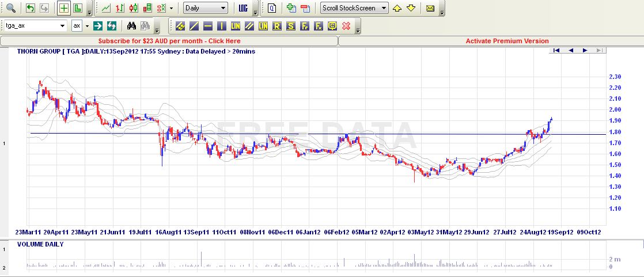Click the green undo arrow
The width and height of the screenshot is (644, 277).
click(31, 7)
